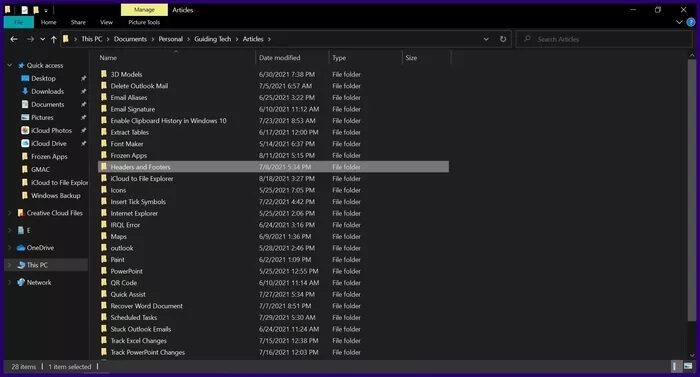Select Downloads in Quick access
The height and width of the screenshot is (377, 700).
click(47, 92)
